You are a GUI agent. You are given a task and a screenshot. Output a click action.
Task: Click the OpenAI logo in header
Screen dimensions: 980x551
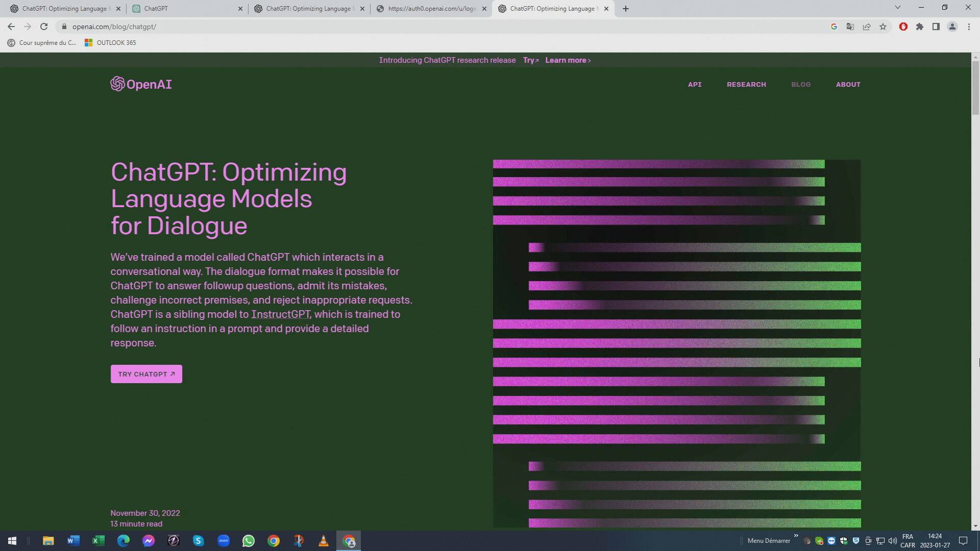click(x=141, y=84)
